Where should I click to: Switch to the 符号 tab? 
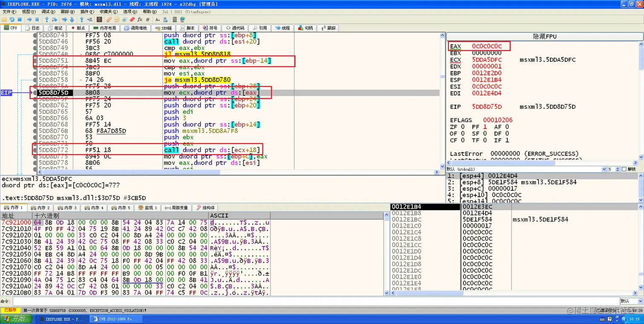pyautogui.click(x=210, y=28)
